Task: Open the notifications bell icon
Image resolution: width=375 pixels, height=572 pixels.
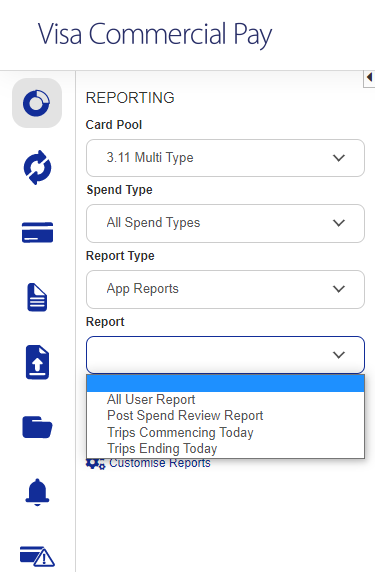Action: coord(37,492)
